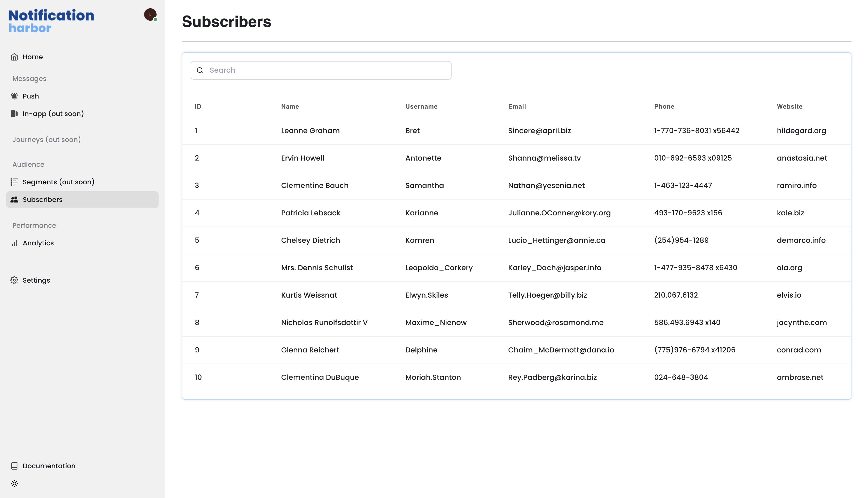Select Mrs. Dennis Schulist name cell
This screenshot has height=498, width=868.
pyautogui.click(x=317, y=267)
